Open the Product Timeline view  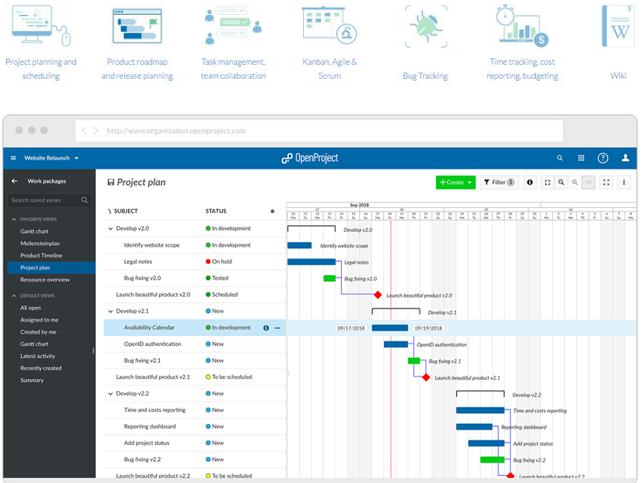click(41, 255)
